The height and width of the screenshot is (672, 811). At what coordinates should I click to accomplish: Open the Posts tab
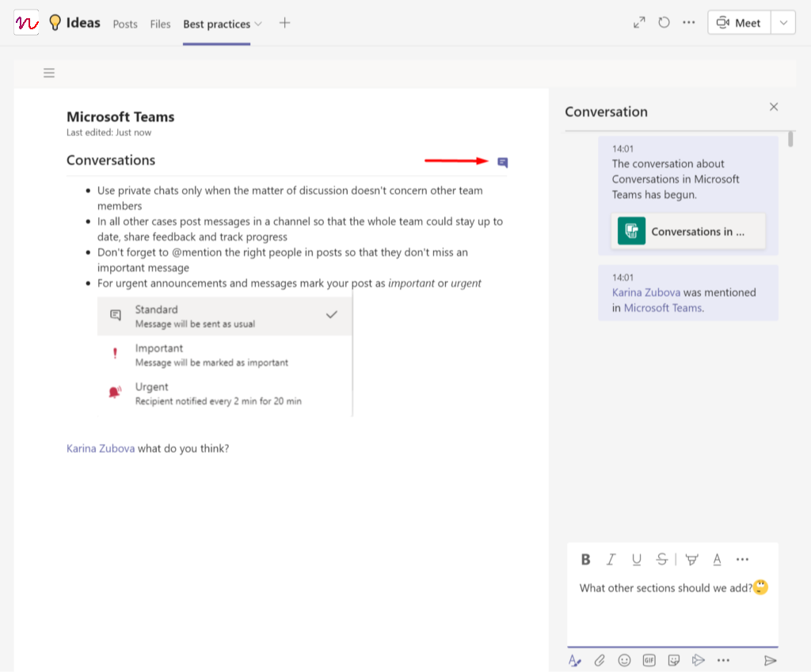(x=125, y=24)
